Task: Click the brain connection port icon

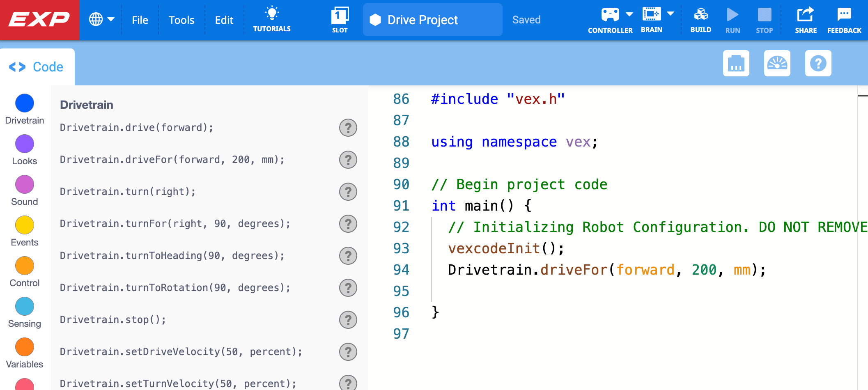Action: click(x=736, y=63)
